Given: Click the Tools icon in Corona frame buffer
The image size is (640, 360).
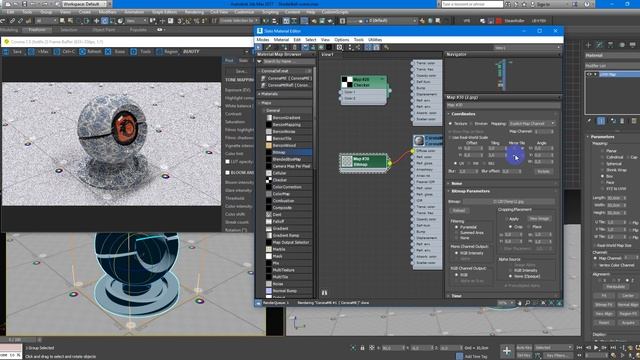Looking at the screenshot, I should pos(133,52).
